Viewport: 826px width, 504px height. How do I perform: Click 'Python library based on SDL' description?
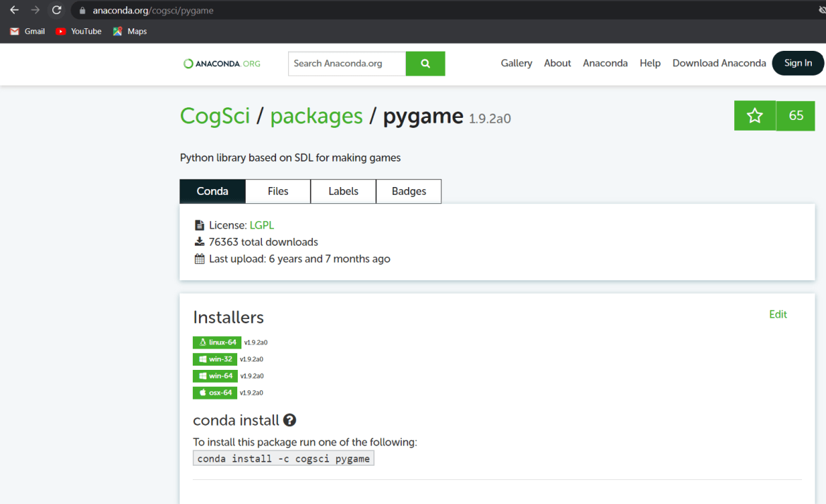pyautogui.click(x=290, y=158)
